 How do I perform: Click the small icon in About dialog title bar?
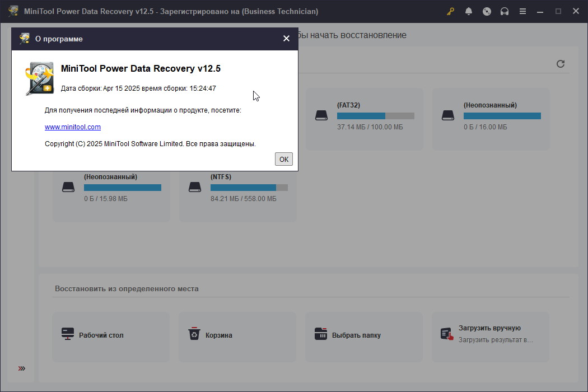coord(25,38)
